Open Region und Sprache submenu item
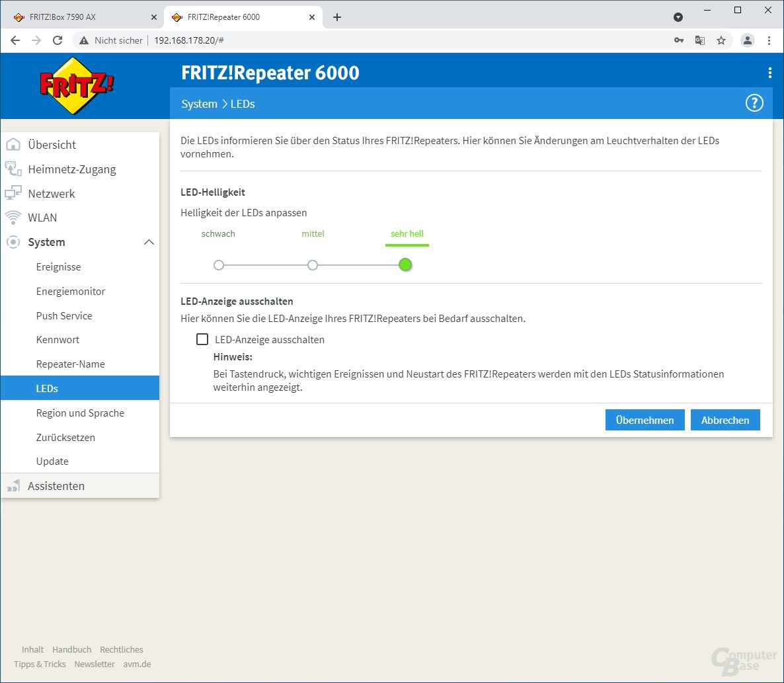784x683 pixels. (x=80, y=413)
